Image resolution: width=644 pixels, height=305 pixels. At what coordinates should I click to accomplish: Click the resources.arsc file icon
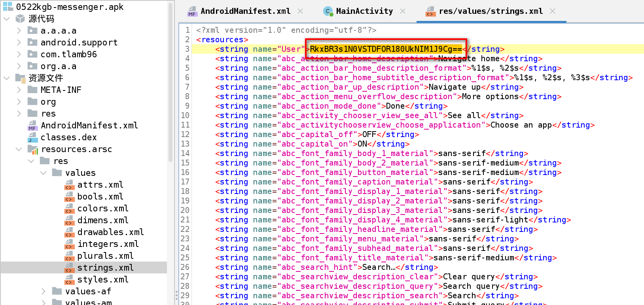pos(33,149)
